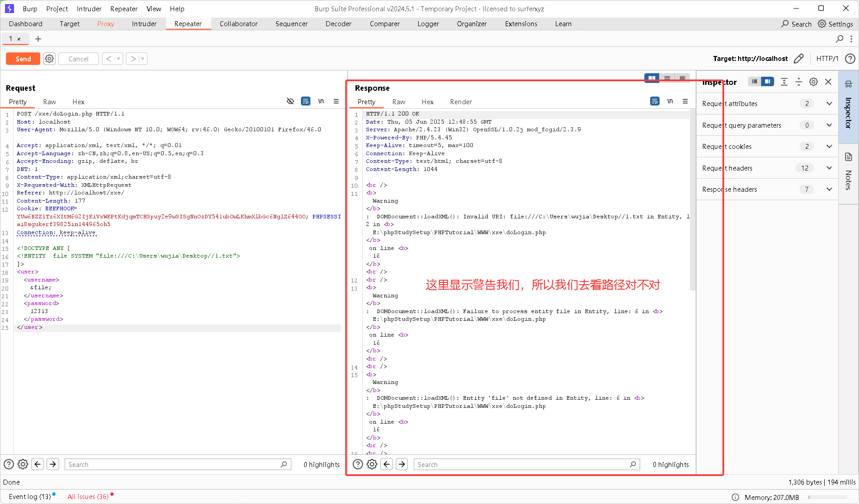Toggle line wrap in Request panel
The height and width of the screenshot is (504, 859).
tap(306, 101)
